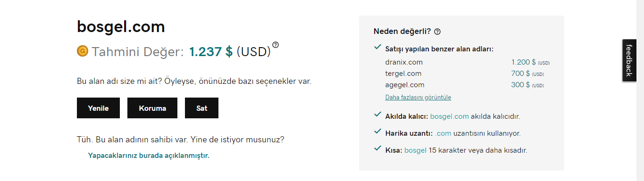Click the .com link in Harika uzantı row
Viewport: 644px width, 181px height.
tap(443, 133)
